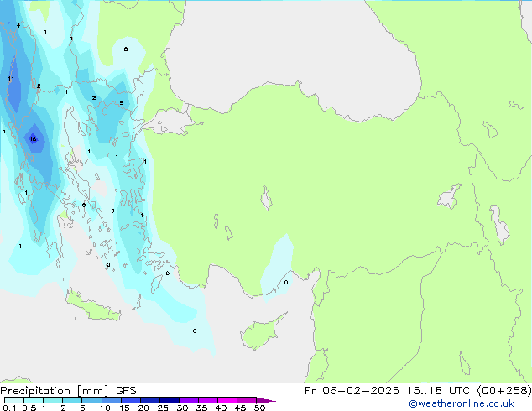Click the '25' legend label

[163, 408]
